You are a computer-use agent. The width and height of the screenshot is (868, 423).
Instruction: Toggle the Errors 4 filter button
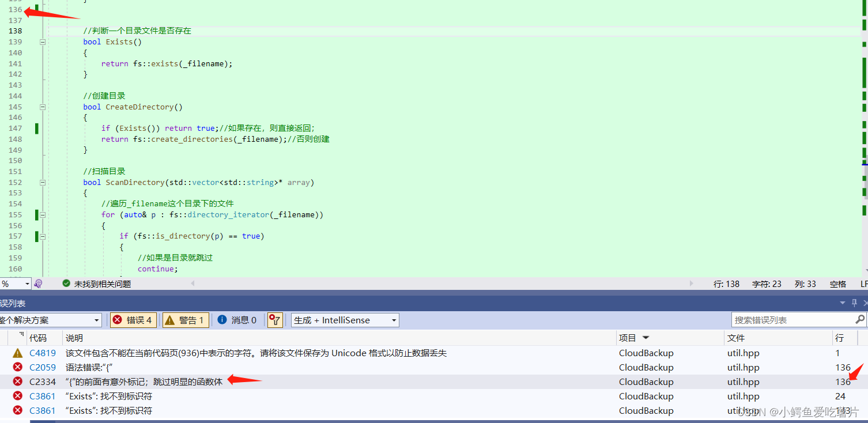(133, 320)
